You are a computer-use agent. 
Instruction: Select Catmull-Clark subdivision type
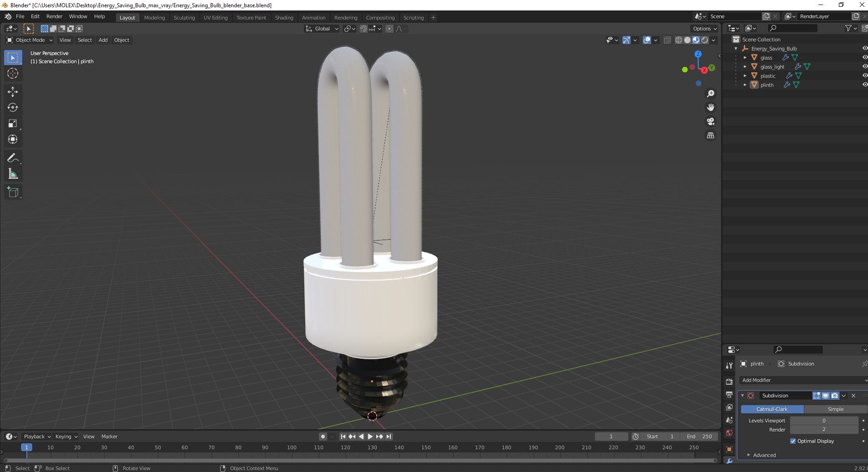tap(772, 409)
